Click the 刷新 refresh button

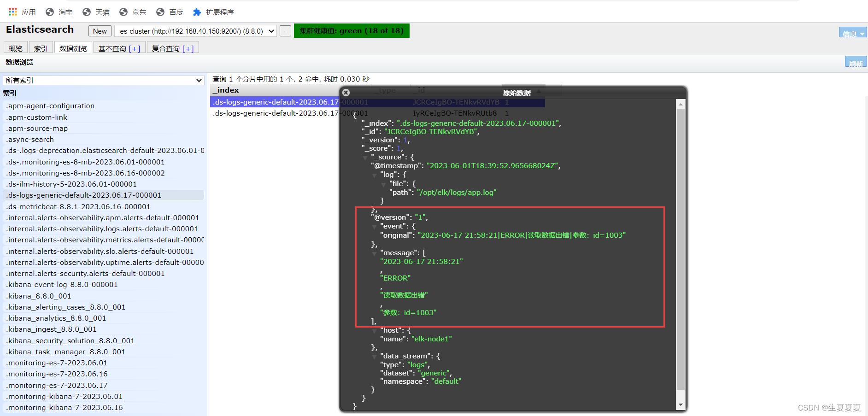click(x=856, y=62)
